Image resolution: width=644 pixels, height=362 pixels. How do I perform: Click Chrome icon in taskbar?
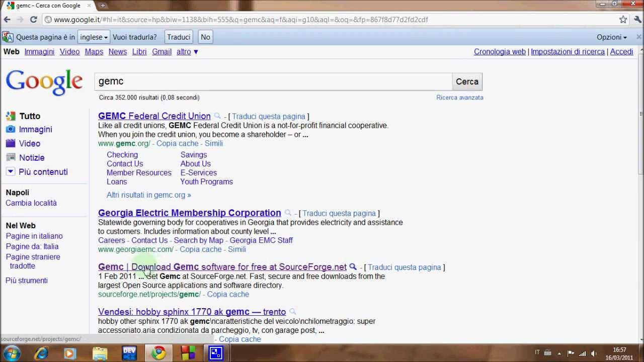pyautogui.click(x=159, y=353)
